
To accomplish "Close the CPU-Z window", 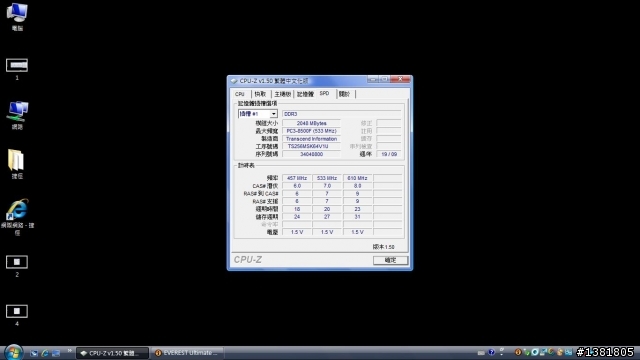I will [400, 79].
